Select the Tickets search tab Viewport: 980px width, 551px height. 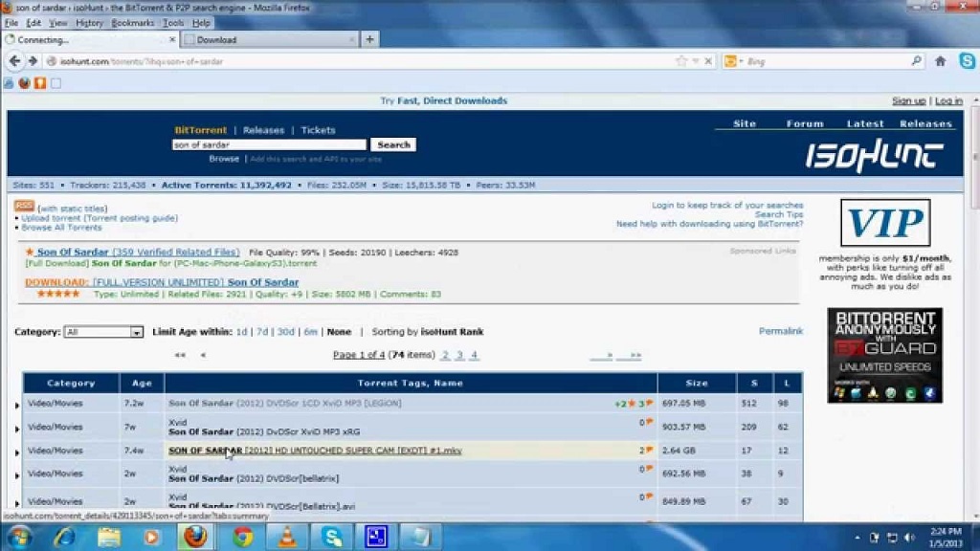click(x=318, y=130)
